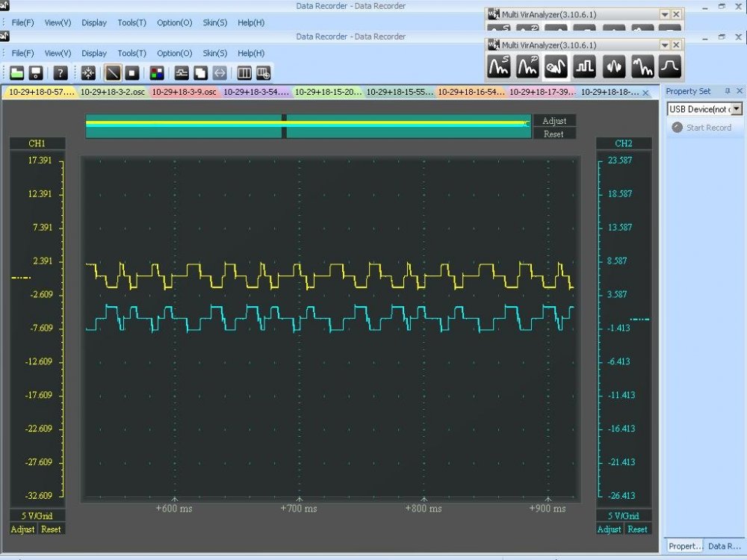Switch to the 10-29+18-3-9.osc tab

[184, 92]
